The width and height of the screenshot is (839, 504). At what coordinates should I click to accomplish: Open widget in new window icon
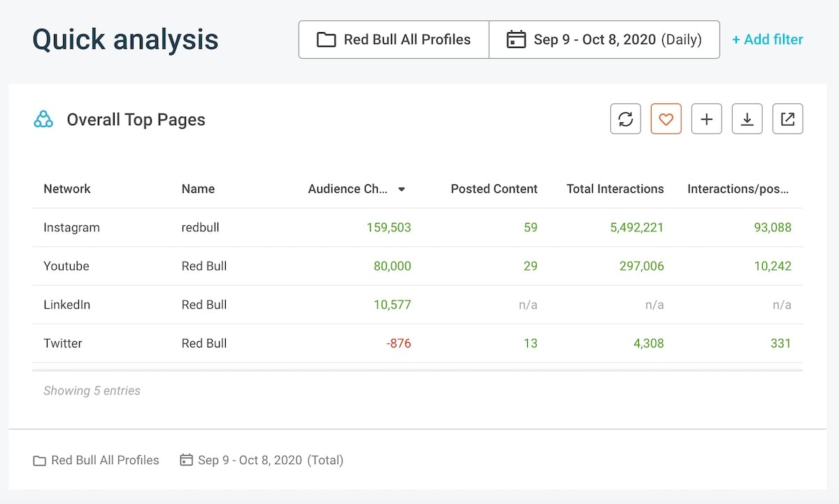pos(788,119)
